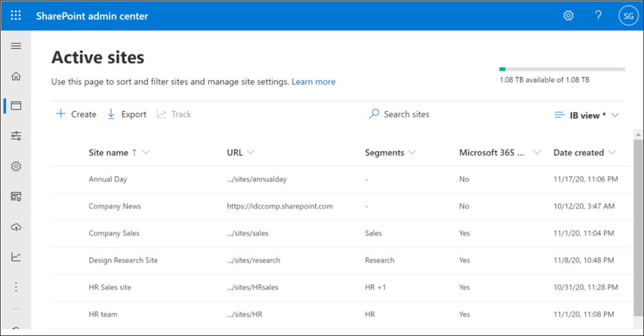Open the URL column header menu
Image resolution: width=644 pixels, height=336 pixels.
point(250,153)
